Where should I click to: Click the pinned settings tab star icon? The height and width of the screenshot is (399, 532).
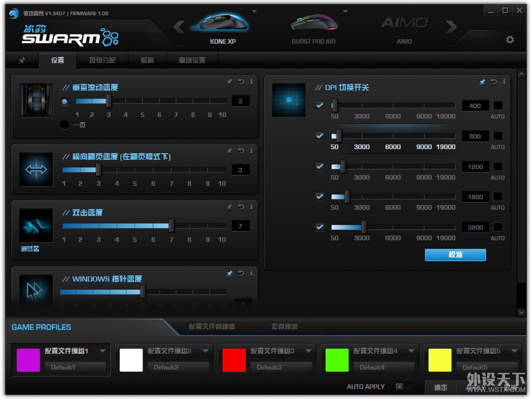pos(22,60)
